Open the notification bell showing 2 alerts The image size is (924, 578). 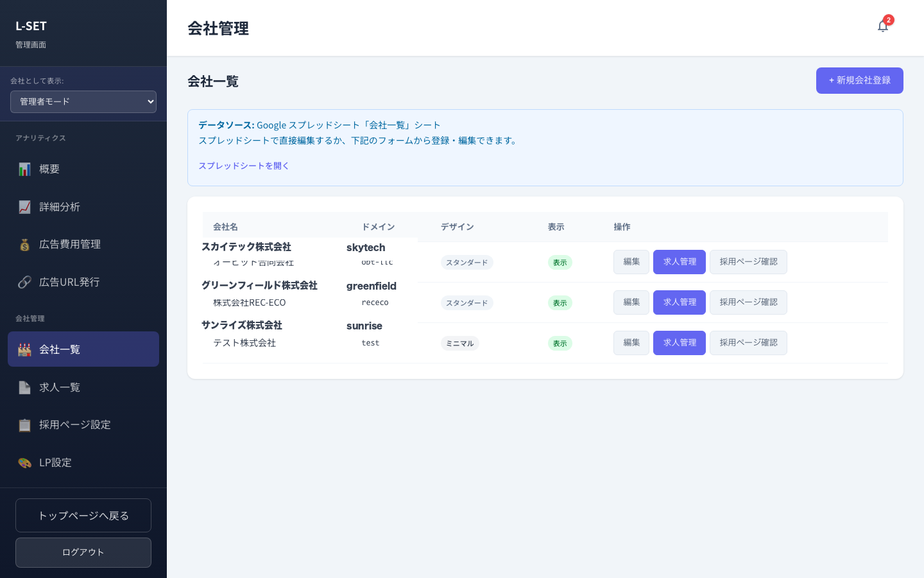[x=883, y=26]
